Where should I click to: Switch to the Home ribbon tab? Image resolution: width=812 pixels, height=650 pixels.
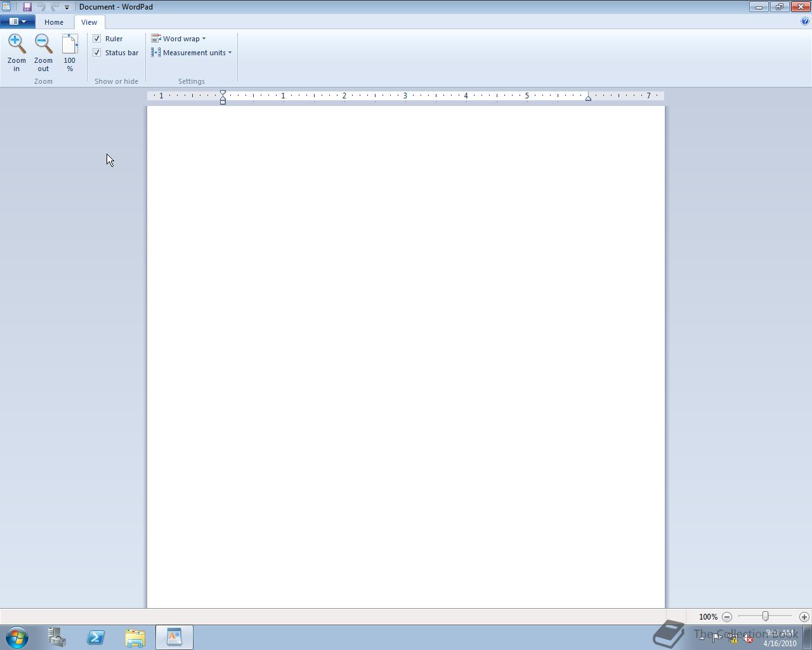54,22
